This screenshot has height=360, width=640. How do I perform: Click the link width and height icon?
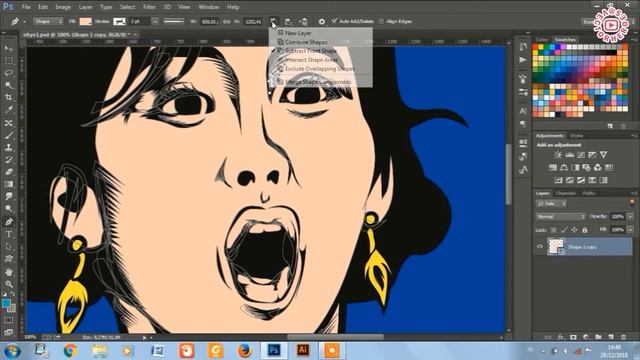click(227, 21)
